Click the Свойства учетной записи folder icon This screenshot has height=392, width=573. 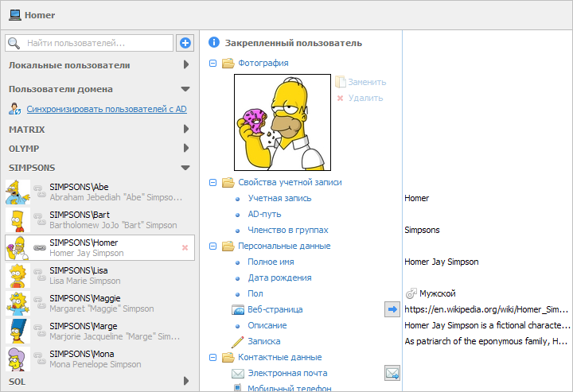tap(228, 182)
